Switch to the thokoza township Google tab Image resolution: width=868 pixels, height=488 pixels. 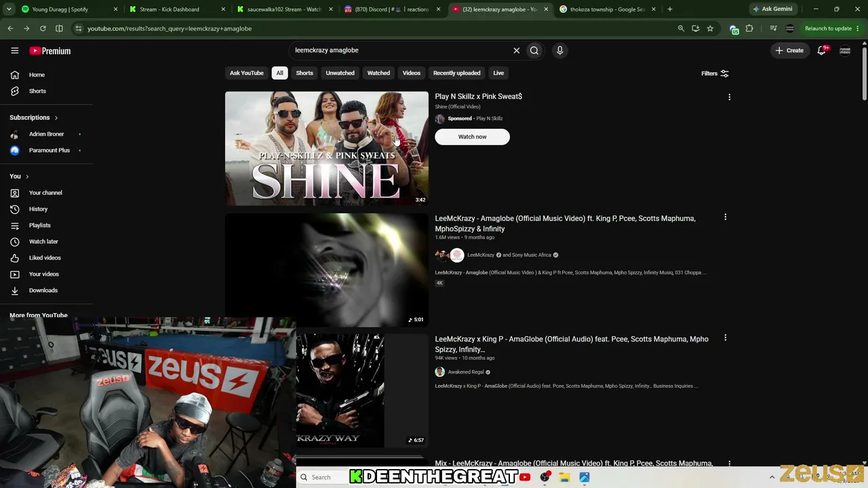[x=607, y=9]
